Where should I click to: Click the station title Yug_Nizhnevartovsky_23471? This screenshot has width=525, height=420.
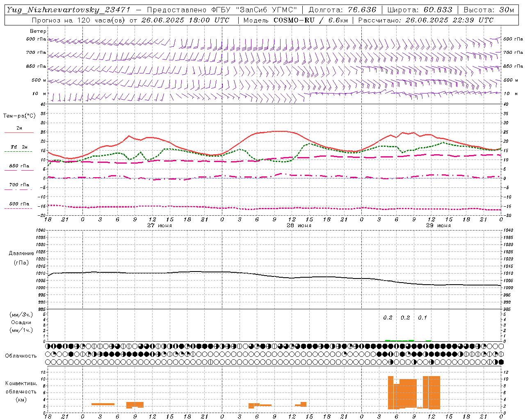point(68,10)
